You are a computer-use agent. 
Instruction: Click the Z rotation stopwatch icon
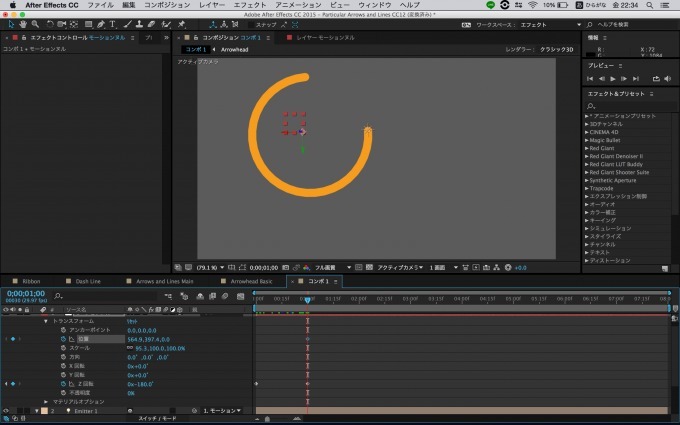pyautogui.click(x=63, y=384)
